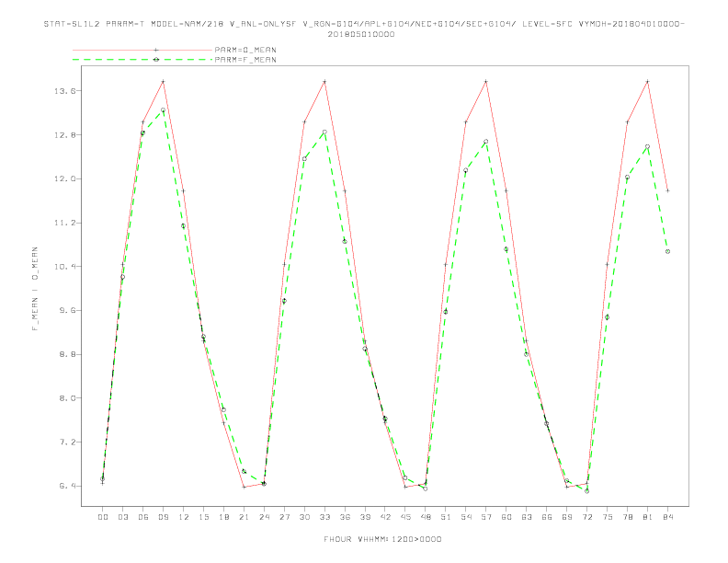Click F_MEAN circle data point at hour 57
Screen dimensions: 728x563
coord(486,142)
